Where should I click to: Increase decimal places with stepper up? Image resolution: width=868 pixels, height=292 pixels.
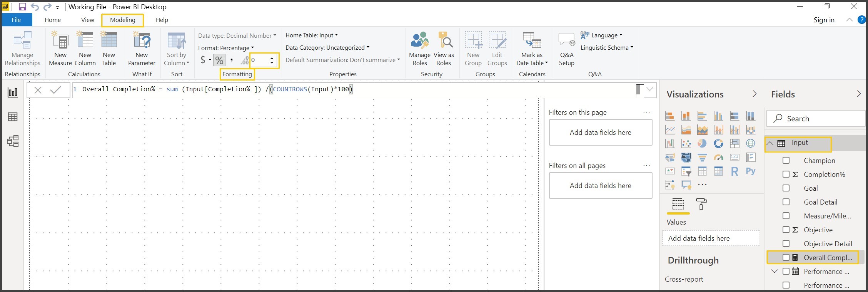point(272,58)
